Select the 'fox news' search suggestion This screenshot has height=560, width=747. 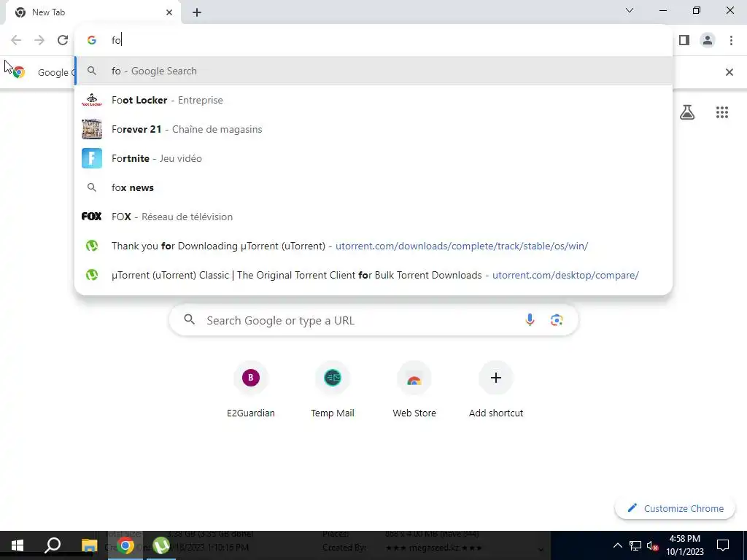tap(373, 187)
